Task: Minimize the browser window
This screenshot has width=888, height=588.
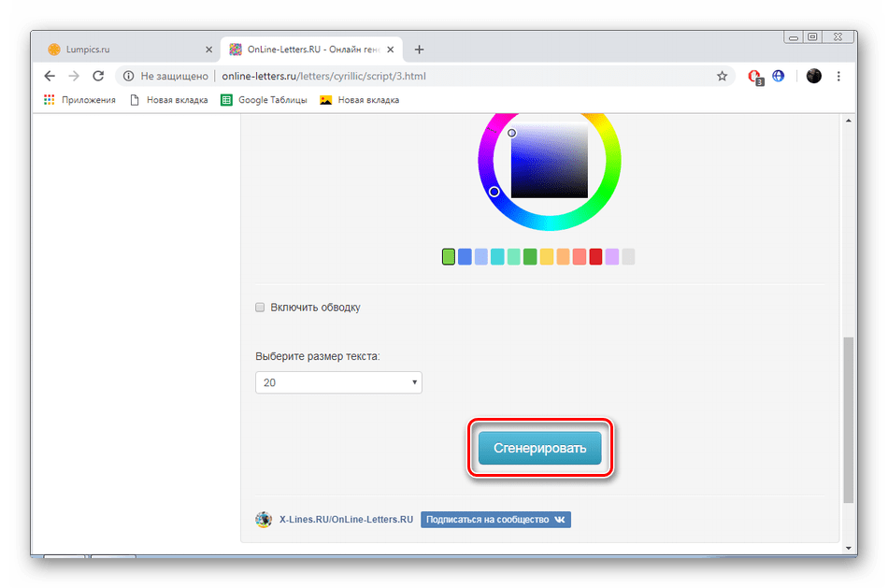Action: (794, 37)
